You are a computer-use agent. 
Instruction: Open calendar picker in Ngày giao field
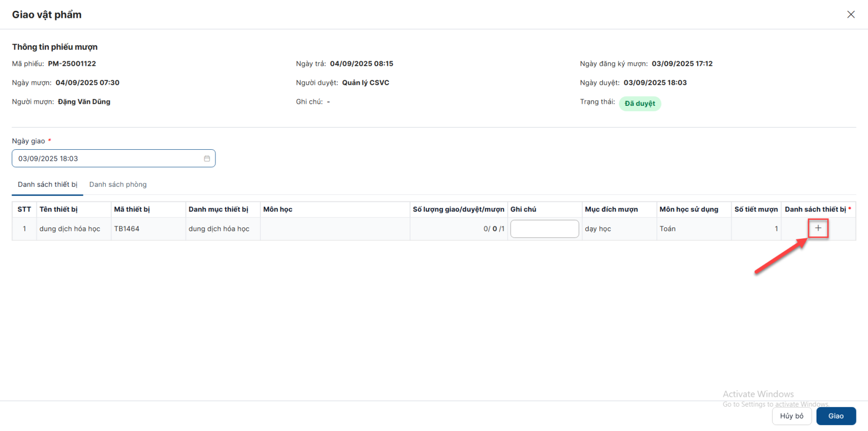click(x=207, y=159)
